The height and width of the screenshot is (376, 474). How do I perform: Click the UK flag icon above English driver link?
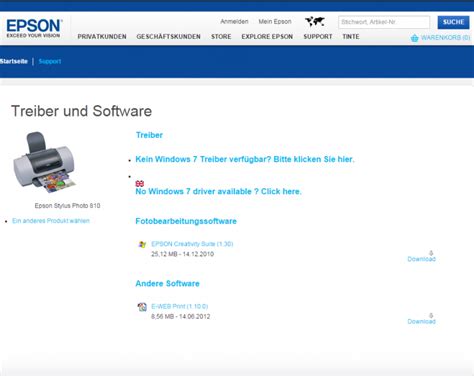(140, 183)
